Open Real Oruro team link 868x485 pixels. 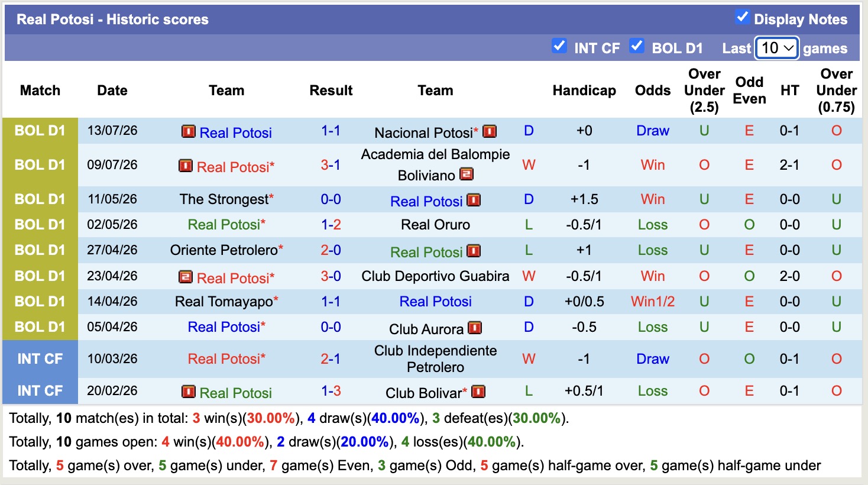[x=435, y=225]
